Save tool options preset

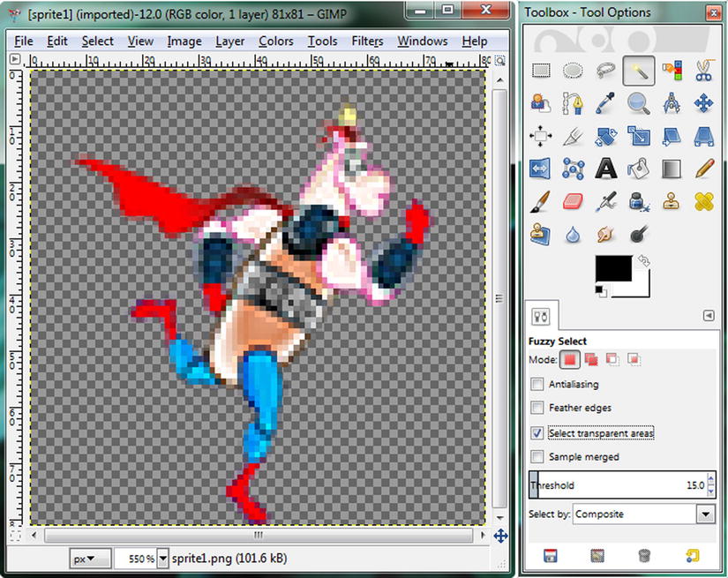coord(550,556)
